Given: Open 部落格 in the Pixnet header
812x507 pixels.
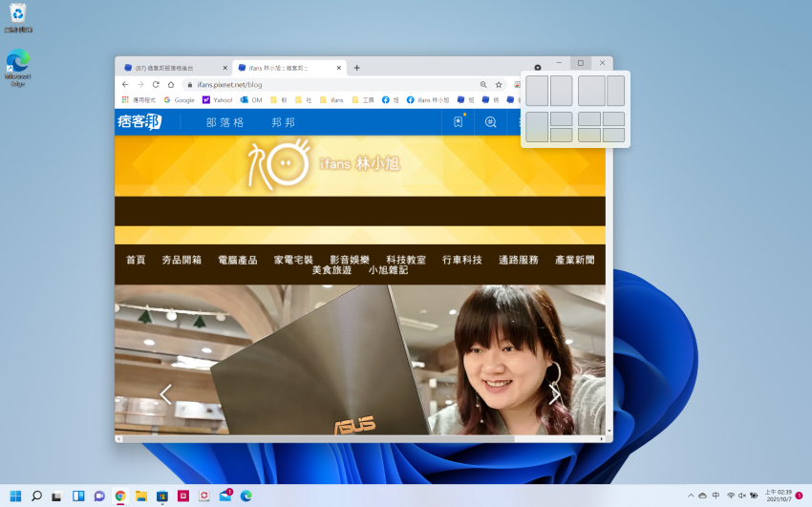Looking at the screenshot, I should click(x=224, y=122).
